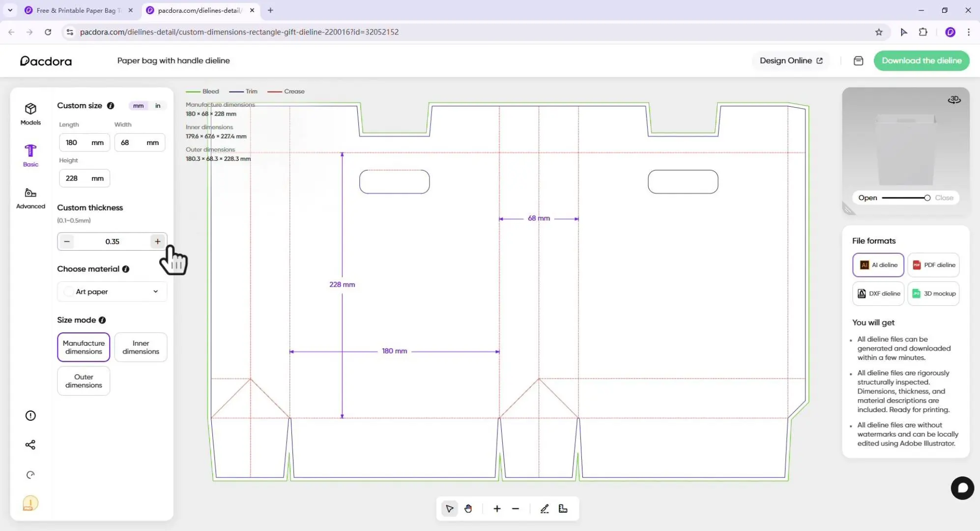The width and height of the screenshot is (980, 531).
Task: Open the chat support bubble
Action: [962, 488]
